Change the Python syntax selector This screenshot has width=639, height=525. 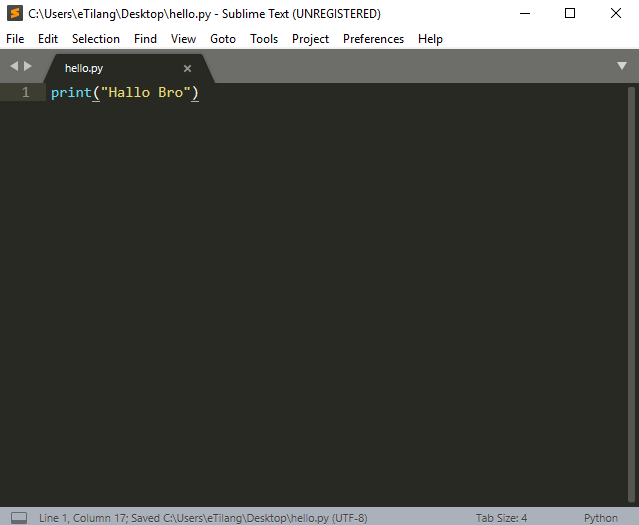601,518
